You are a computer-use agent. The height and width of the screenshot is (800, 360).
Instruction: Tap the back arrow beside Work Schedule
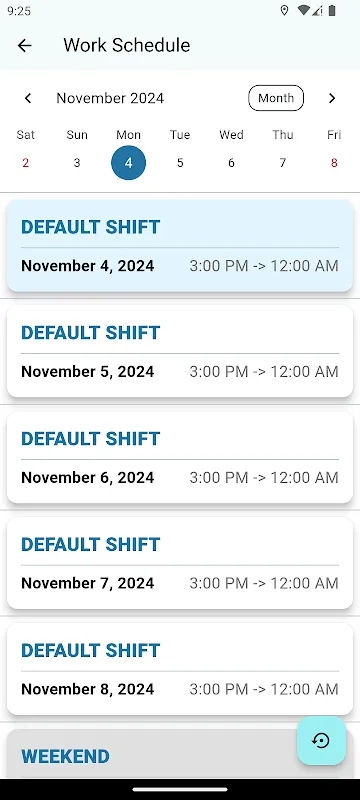coord(24,45)
